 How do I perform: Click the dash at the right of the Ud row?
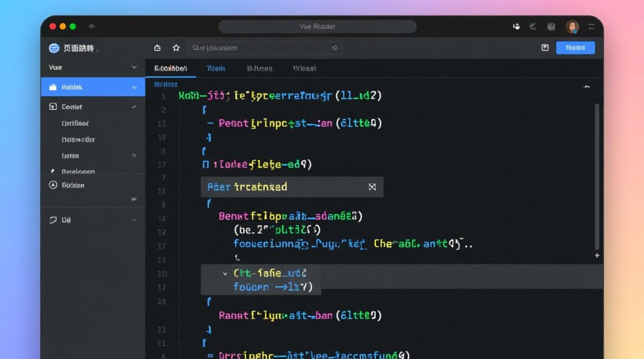134,220
